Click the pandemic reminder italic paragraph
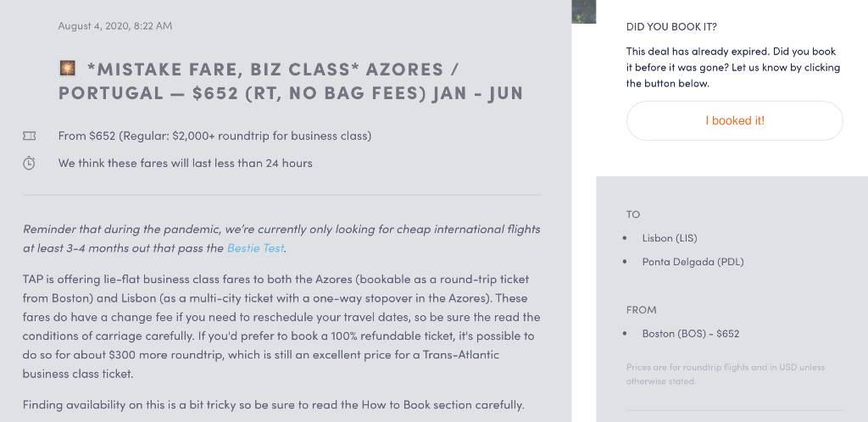This screenshot has height=422, width=868. [281, 238]
